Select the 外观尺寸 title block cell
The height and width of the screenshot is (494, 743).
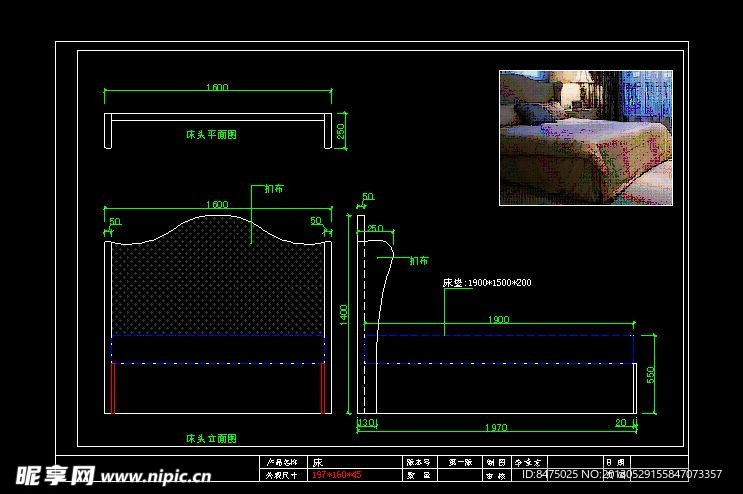coord(282,475)
